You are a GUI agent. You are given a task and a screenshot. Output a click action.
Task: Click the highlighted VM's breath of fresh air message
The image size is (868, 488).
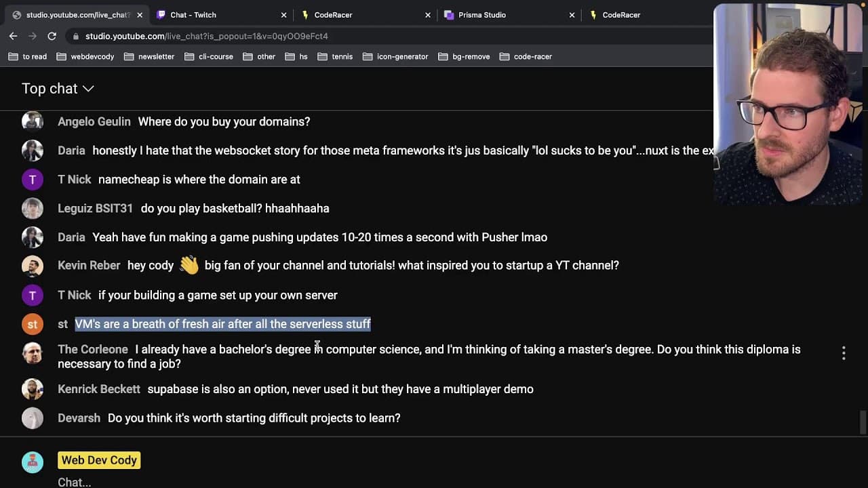click(222, 324)
